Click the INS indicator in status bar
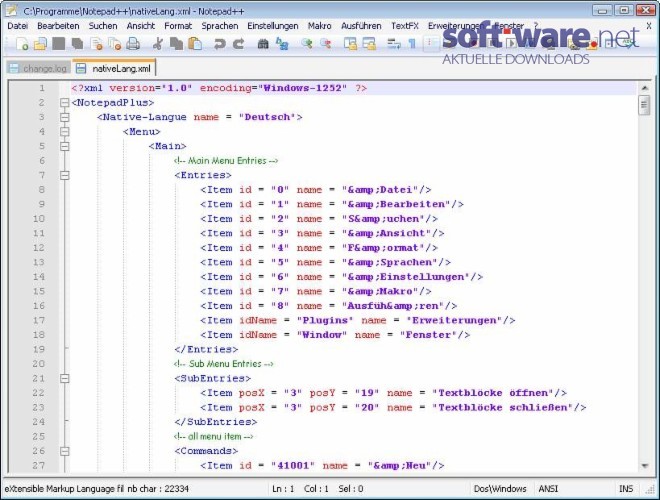 click(626, 489)
